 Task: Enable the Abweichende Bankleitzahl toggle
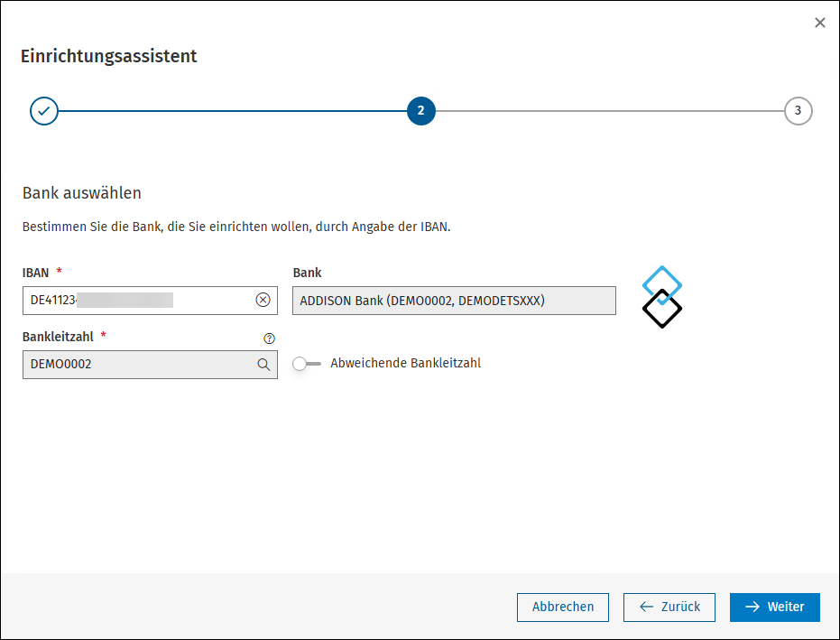pos(307,364)
